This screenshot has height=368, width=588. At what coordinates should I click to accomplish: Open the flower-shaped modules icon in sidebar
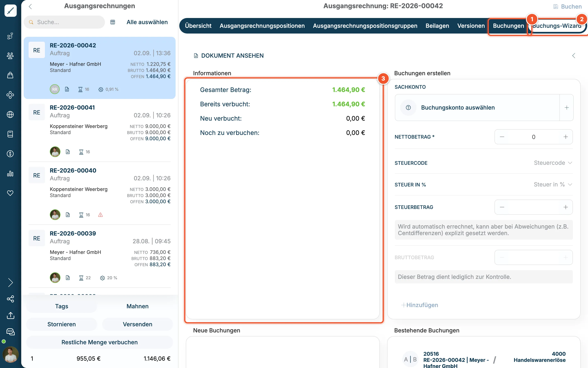click(10, 95)
